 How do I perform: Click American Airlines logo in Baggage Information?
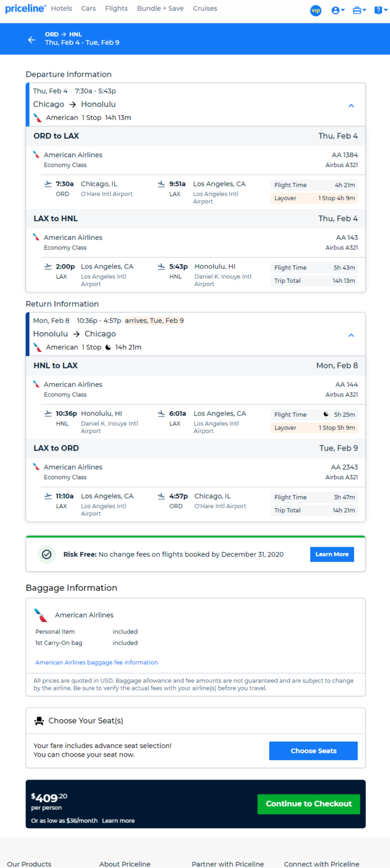click(x=41, y=615)
